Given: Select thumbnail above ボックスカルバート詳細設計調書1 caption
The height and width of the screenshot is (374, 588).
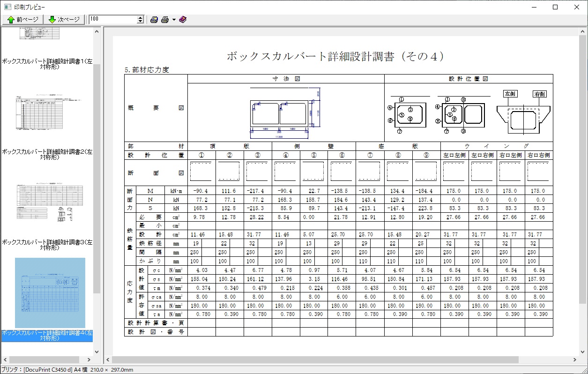Looking at the screenshot, I should 39,34.
